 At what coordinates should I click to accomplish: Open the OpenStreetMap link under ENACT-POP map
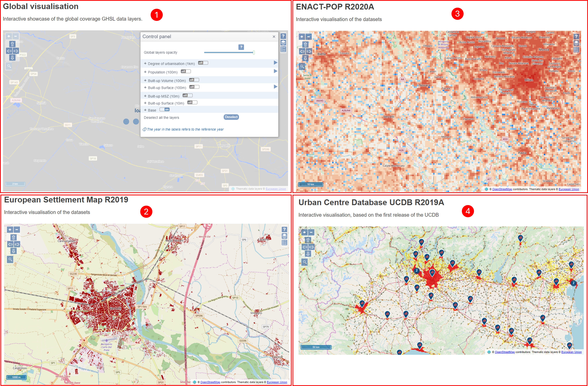(x=502, y=189)
